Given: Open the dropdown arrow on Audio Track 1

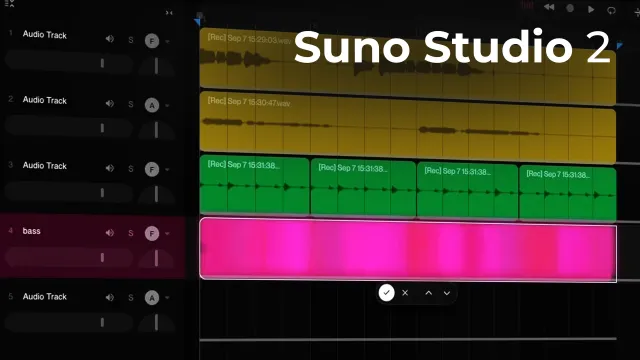Looking at the screenshot, I should point(167,41).
